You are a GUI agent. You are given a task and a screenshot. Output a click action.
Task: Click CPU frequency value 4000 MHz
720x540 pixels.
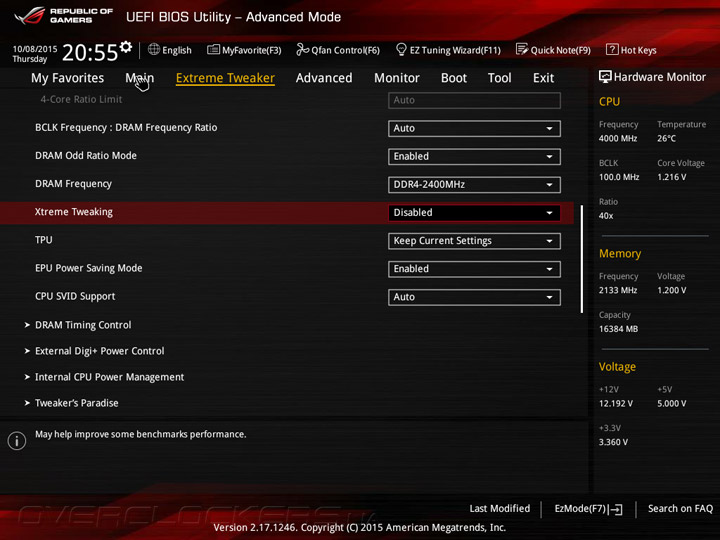coord(618,139)
